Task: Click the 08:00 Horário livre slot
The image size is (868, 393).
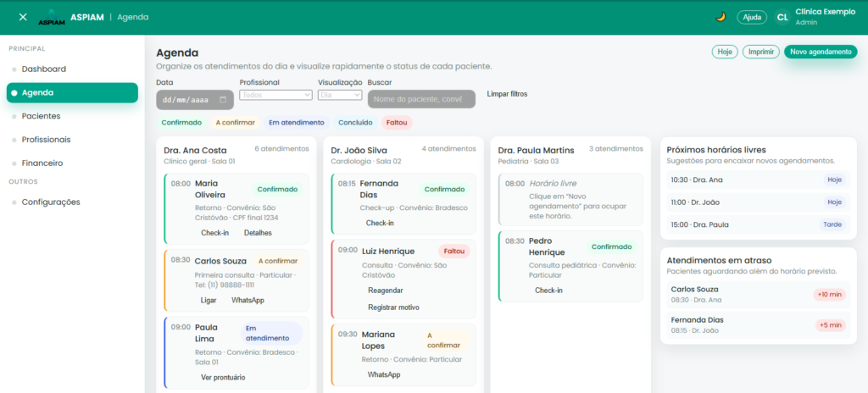Action: [570, 200]
